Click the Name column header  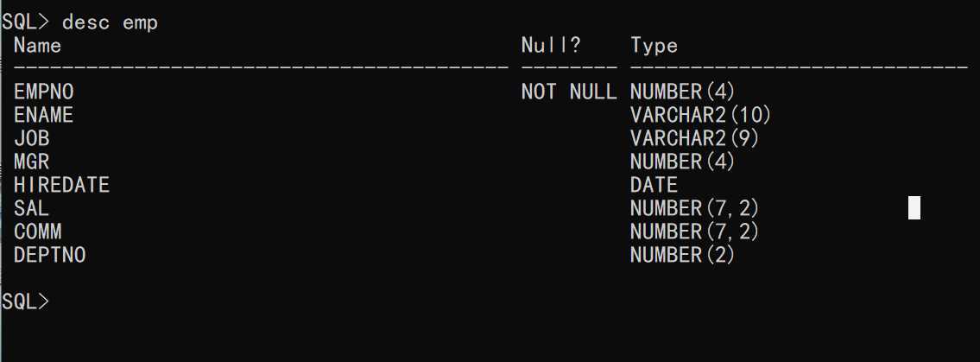[x=37, y=45]
